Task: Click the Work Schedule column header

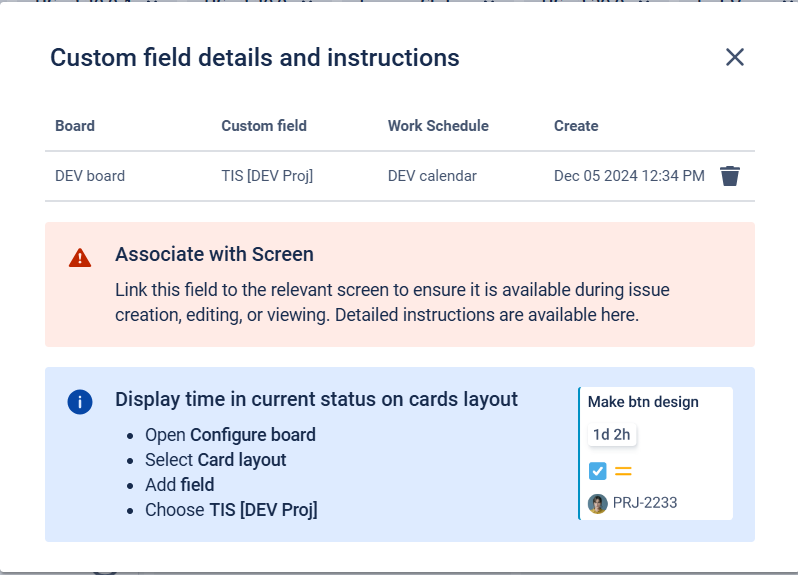Action: click(x=438, y=126)
